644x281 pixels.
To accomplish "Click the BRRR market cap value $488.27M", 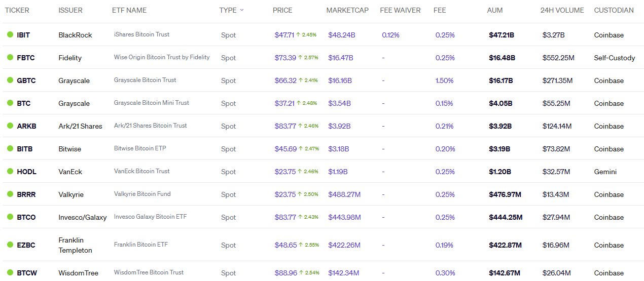I will click(344, 194).
